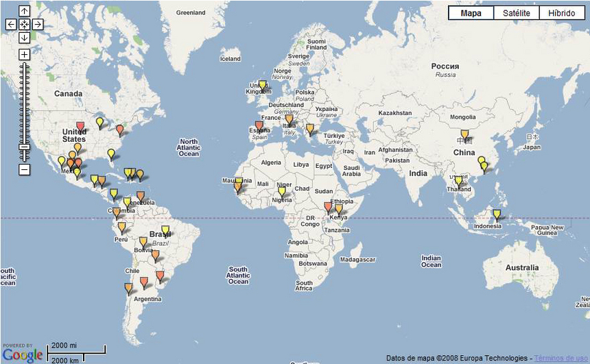Select the orange marker in northern China
This screenshot has width=590, height=364.
pyautogui.click(x=464, y=134)
